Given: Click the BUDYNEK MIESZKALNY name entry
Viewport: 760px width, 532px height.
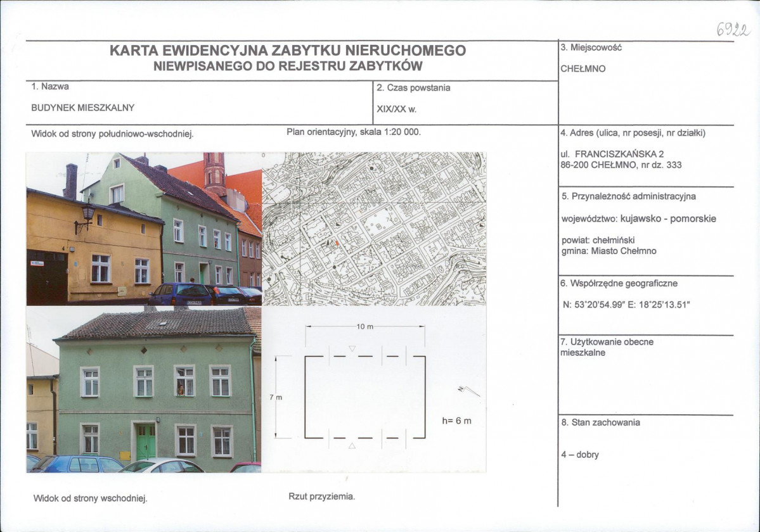Looking at the screenshot, I should click(83, 108).
